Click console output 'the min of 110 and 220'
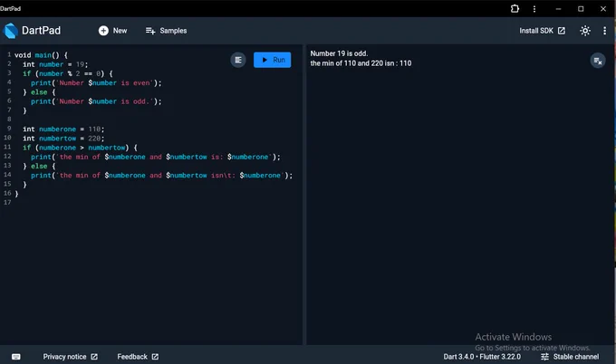616x364 pixels. 361,63
